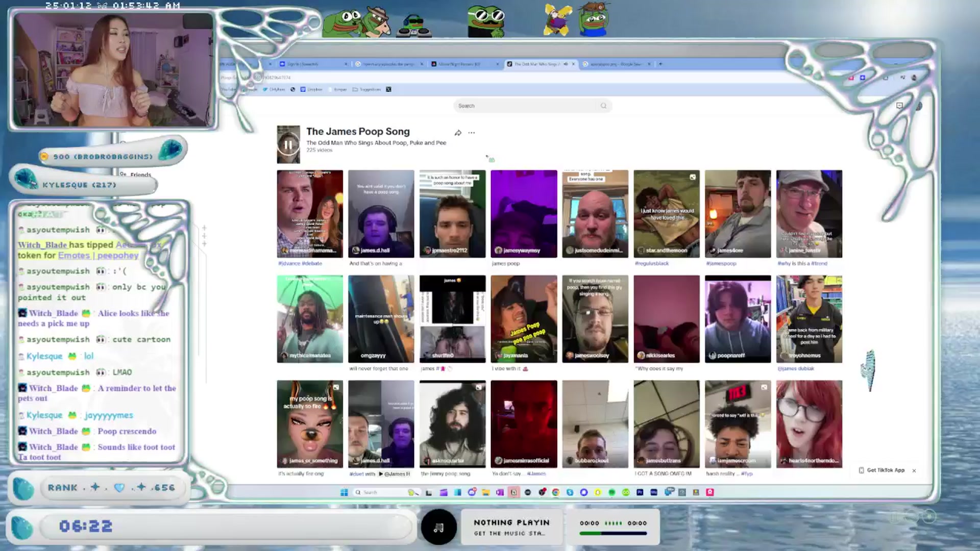Click the '225 videos' count text
980x551 pixels.
click(320, 150)
